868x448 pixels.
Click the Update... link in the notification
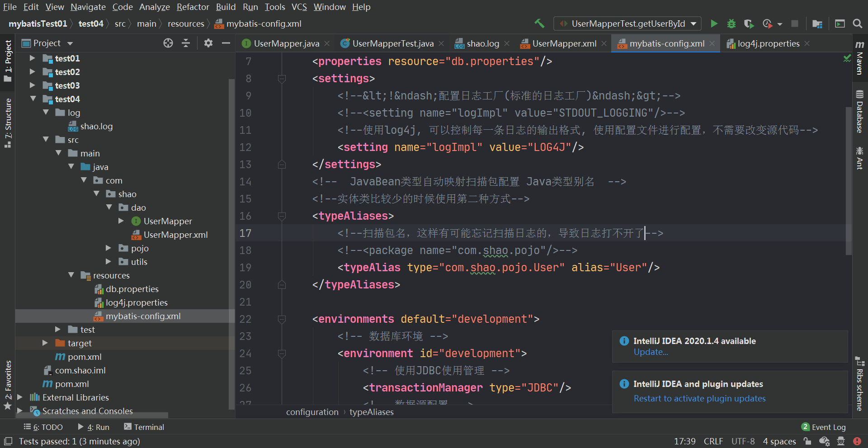[x=651, y=352]
